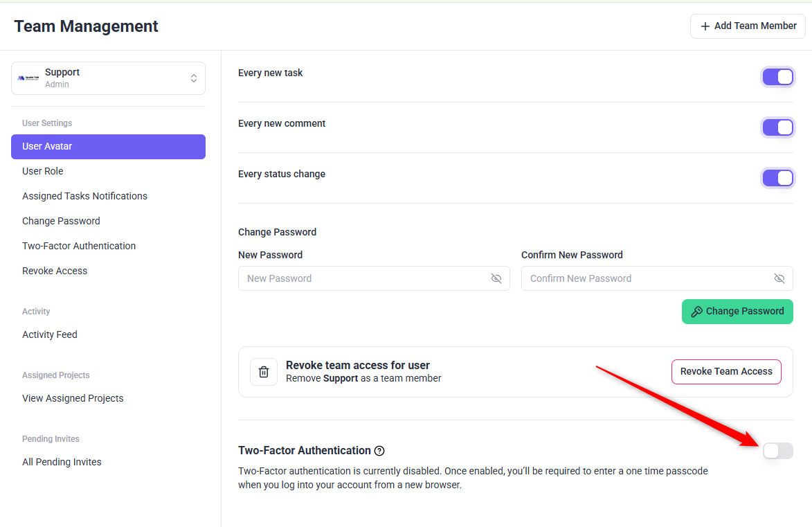Open Activity Feed from sidebar
The width and height of the screenshot is (812, 527).
click(50, 334)
